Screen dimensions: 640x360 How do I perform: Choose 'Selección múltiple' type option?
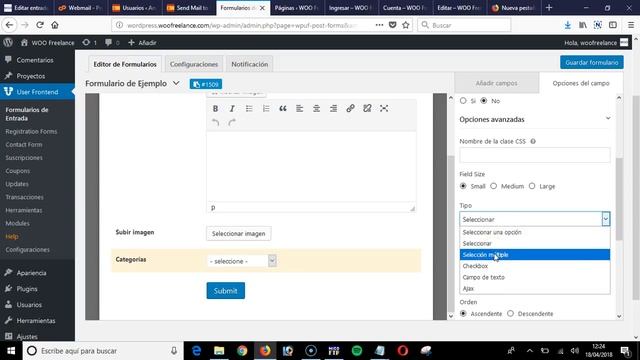535,254
